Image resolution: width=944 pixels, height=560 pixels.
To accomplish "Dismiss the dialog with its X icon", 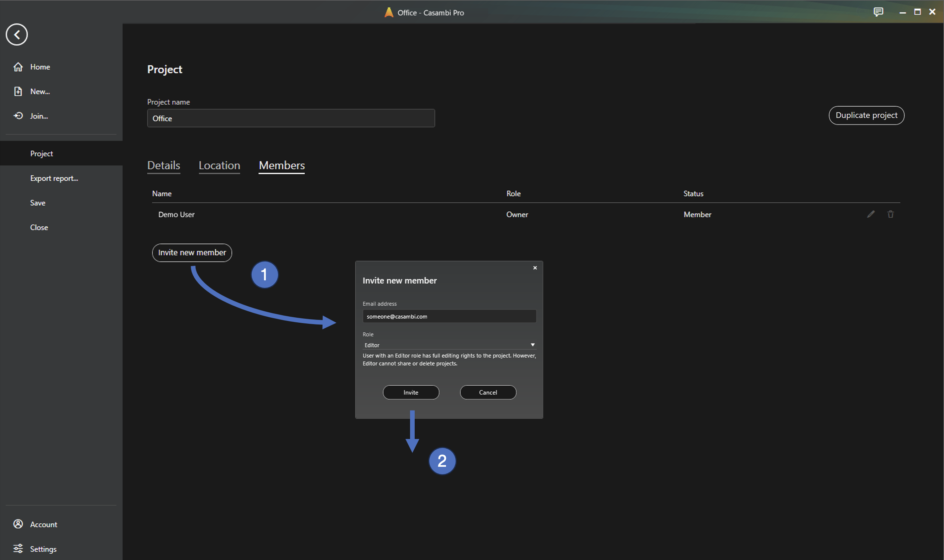I will coord(535,268).
